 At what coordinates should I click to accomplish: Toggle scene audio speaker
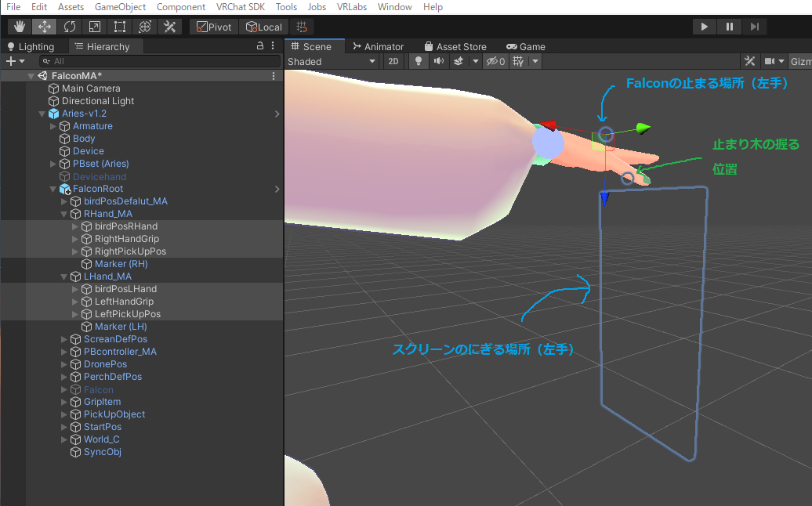pyautogui.click(x=439, y=61)
